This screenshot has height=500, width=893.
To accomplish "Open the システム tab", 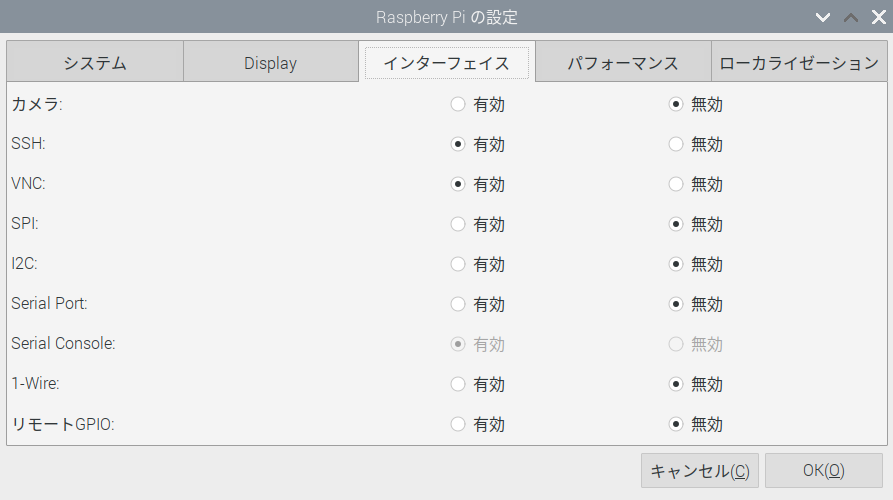I will tap(95, 62).
